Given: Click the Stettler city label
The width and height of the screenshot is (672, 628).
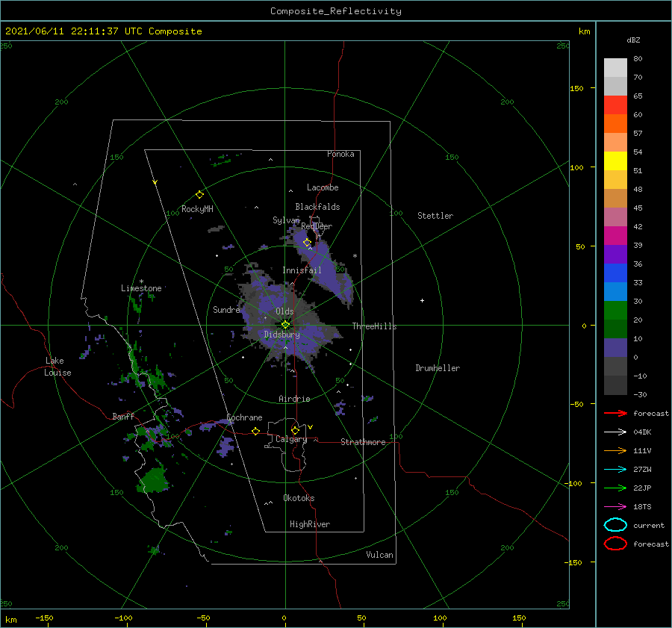Looking at the screenshot, I should [x=435, y=216].
